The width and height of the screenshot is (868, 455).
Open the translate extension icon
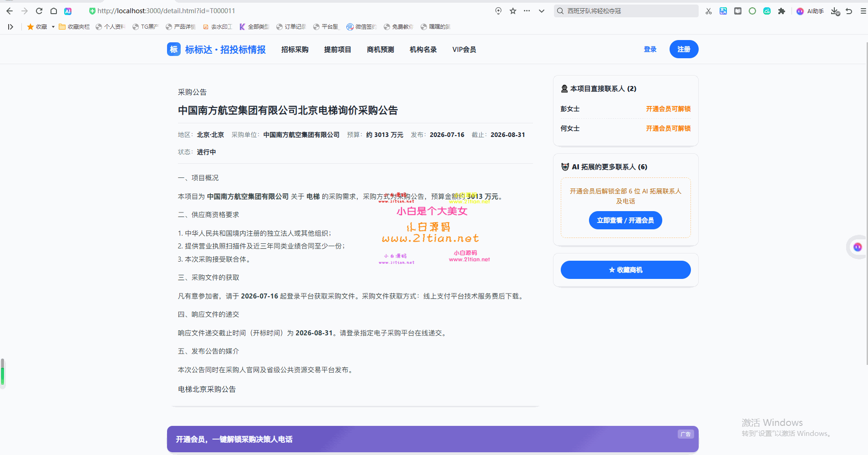click(x=723, y=11)
